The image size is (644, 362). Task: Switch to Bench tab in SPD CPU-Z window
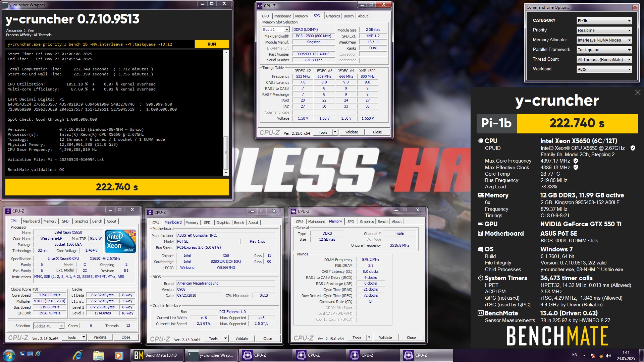click(348, 16)
